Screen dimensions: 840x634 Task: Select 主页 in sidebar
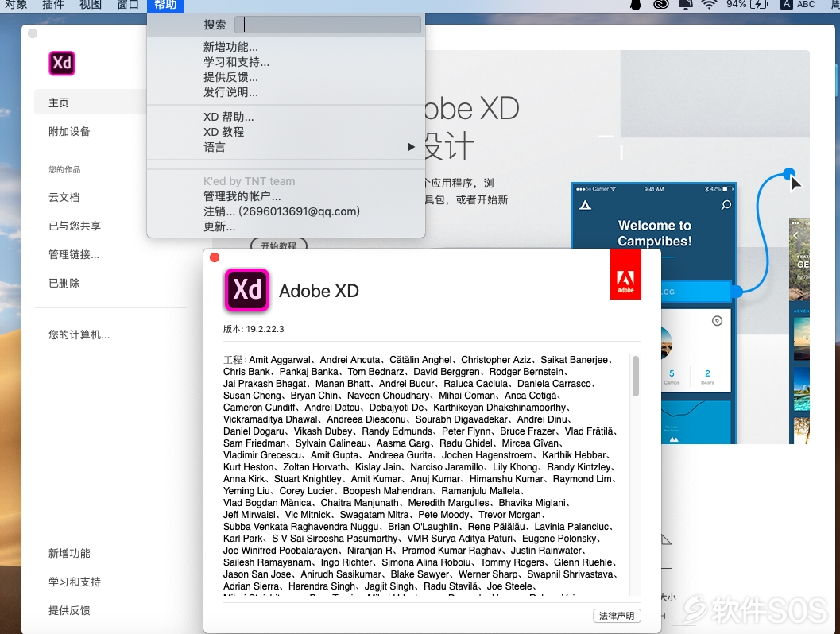coord(91,102)
